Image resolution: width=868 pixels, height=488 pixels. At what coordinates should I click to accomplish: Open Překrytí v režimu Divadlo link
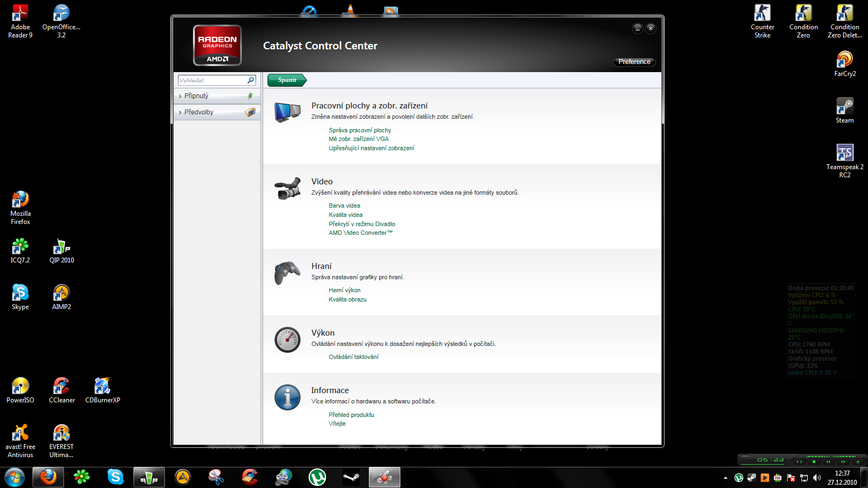point(362,224)
